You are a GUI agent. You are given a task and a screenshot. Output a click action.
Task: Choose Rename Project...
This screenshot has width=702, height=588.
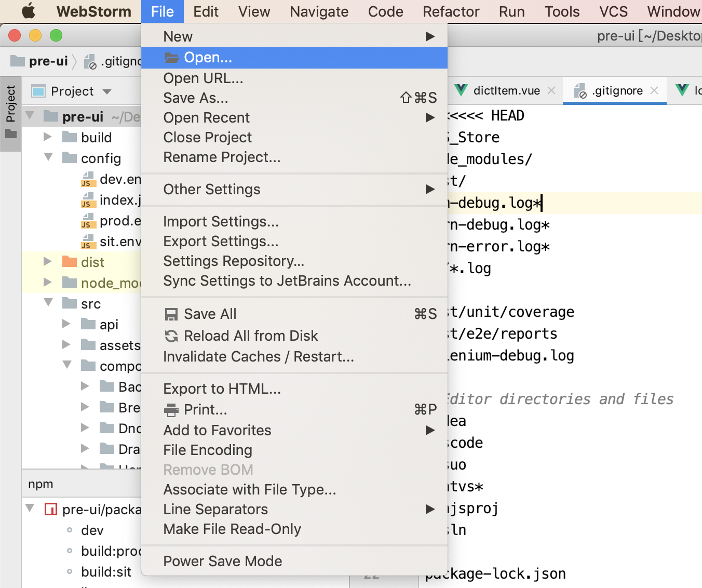(294, 157)
